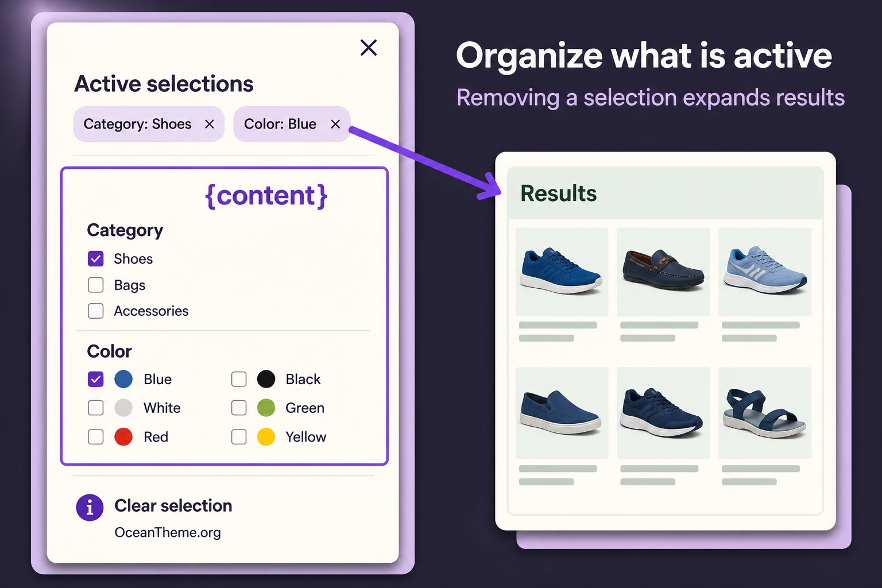Tick the Red color checkbox

[x=96, y=437]
